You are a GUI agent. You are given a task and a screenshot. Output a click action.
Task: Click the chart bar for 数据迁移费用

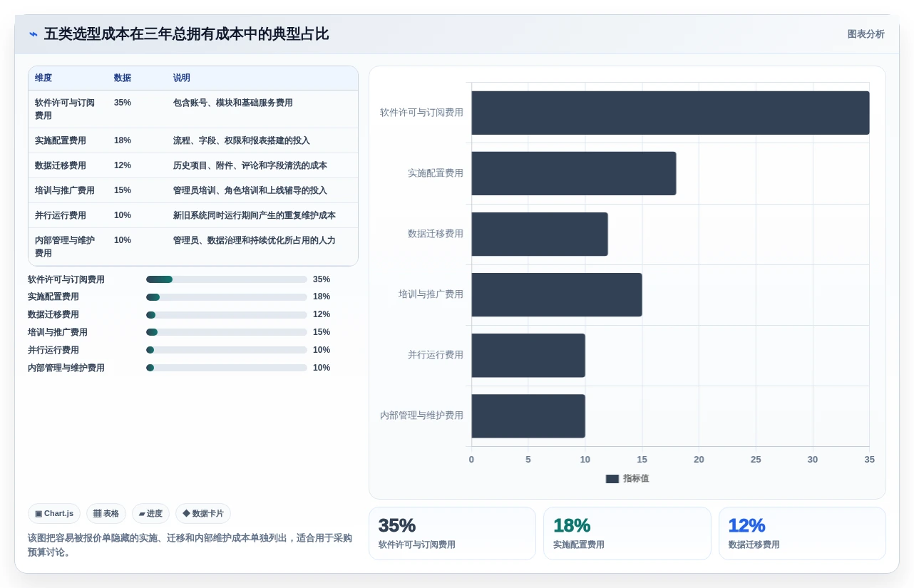(x=540, y=234)
